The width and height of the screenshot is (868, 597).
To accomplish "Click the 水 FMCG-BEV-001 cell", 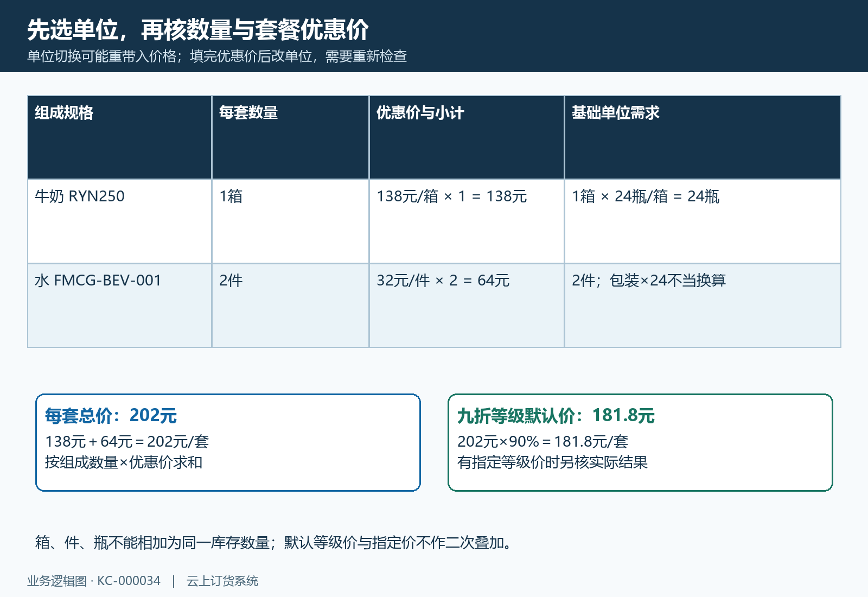I will pyautogui.click(x=119, y=306).
